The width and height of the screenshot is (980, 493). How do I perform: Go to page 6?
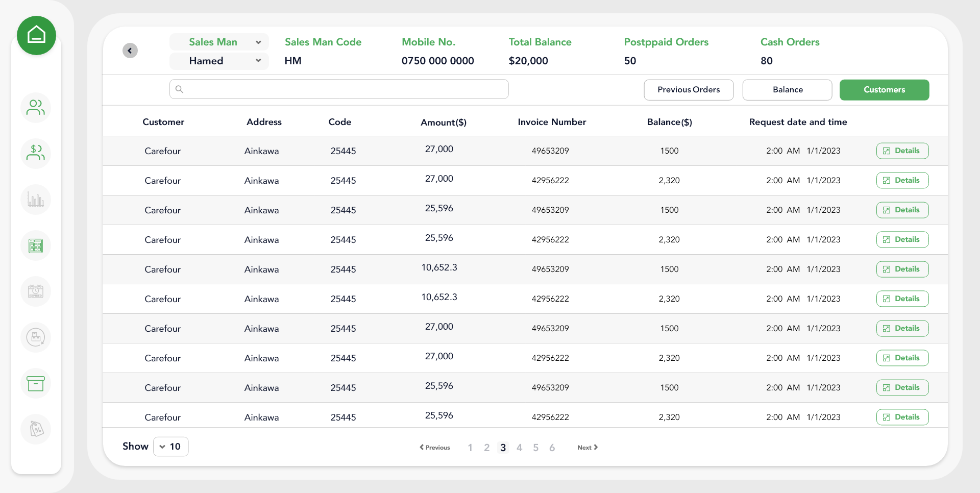(552, 448)
